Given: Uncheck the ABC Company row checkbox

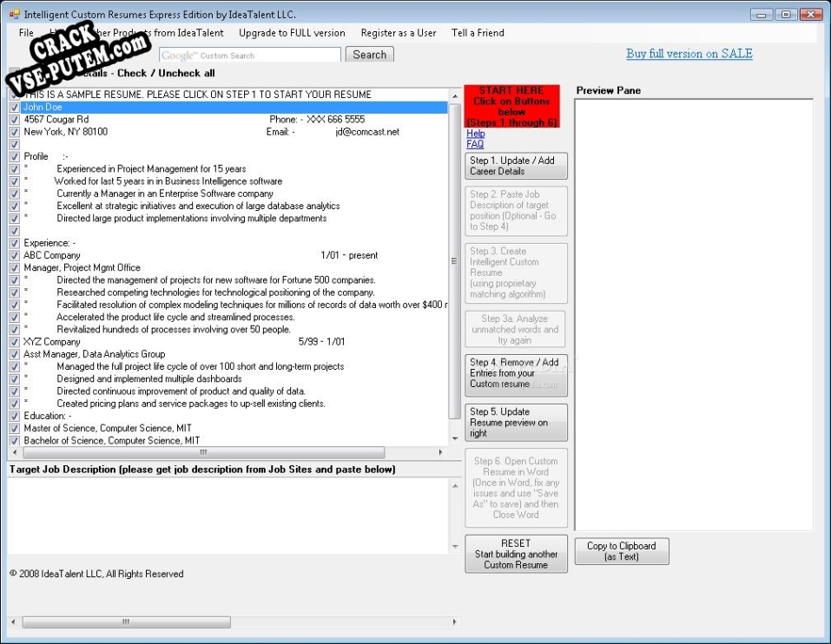Looking at the screenshot, I should [x=14, y=255].
